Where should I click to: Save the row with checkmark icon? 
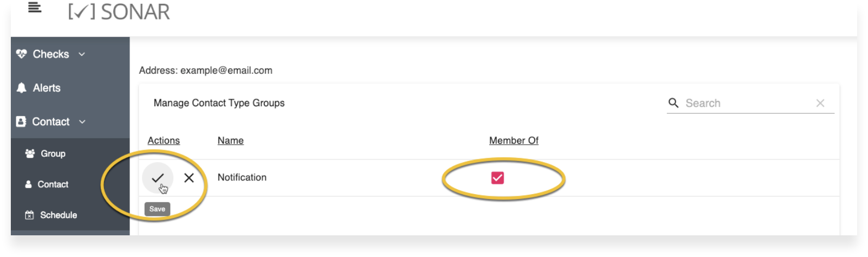[158, 178]
